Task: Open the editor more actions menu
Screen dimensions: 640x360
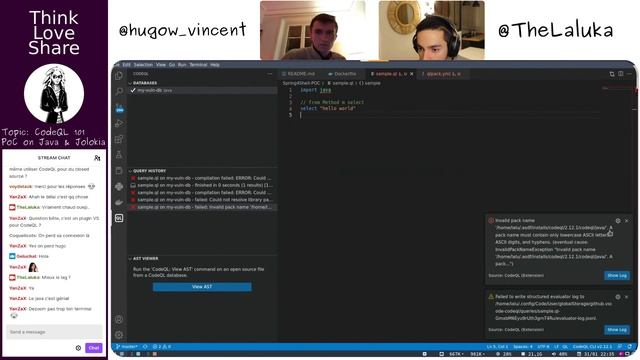Action: pyautogui.click(x=629, y=74)
